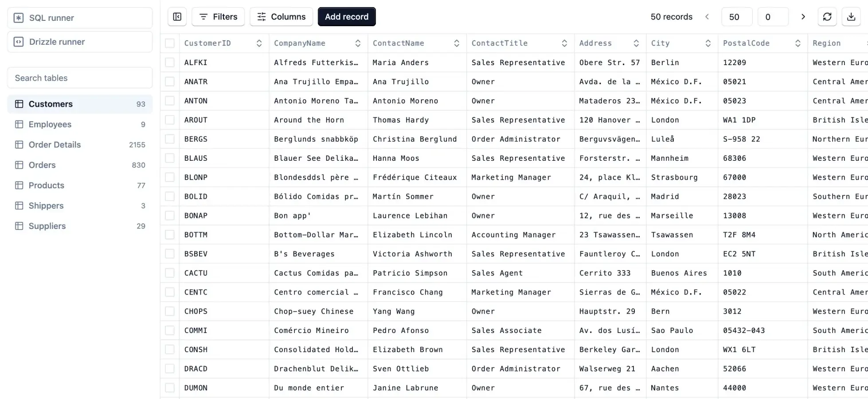Go to next page with the right chevron
868x399 pixels.
point(803,16)
